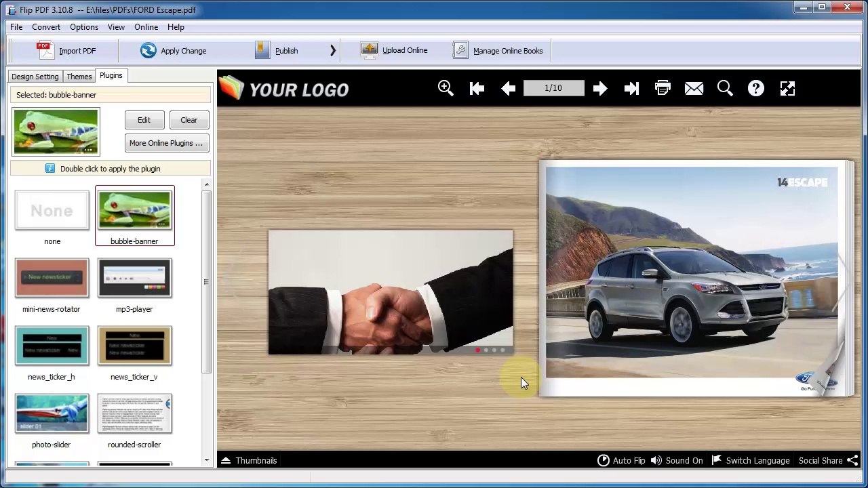Click the page number field 1/10

[553, 88]
